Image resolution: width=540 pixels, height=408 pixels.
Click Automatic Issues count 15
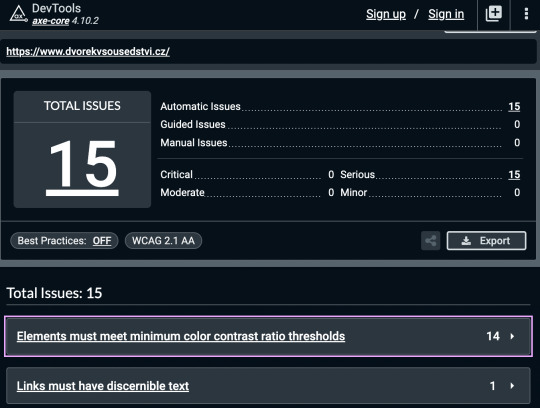(x=514, y=106)
